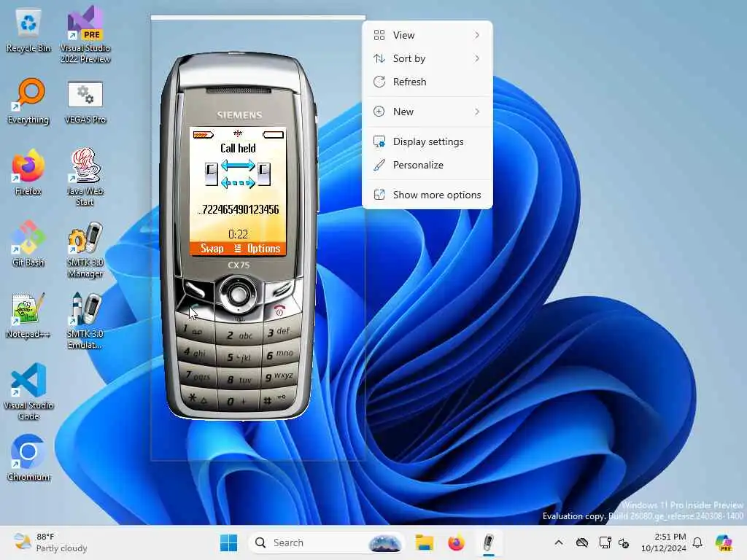Click the cloud sync tray icon
The image size is (747, 560).
[582, 542]
